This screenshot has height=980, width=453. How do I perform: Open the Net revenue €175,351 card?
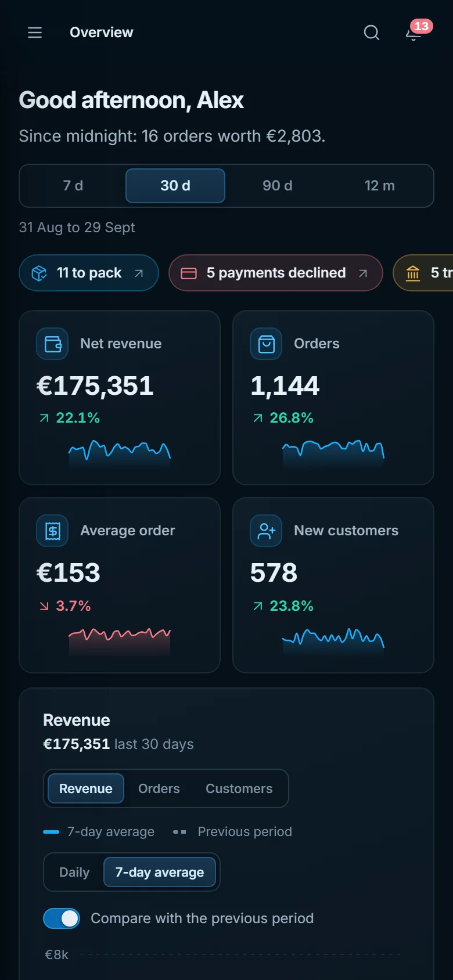(120, 398)
